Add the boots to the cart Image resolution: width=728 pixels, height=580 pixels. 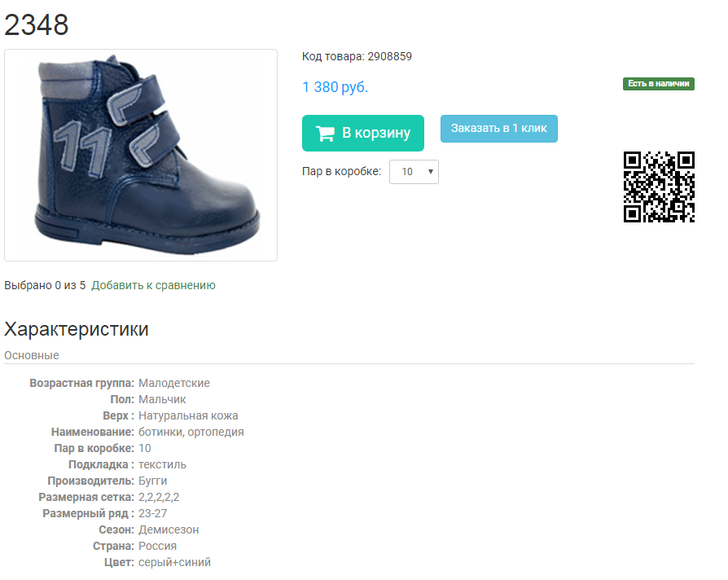coord(362,133)
